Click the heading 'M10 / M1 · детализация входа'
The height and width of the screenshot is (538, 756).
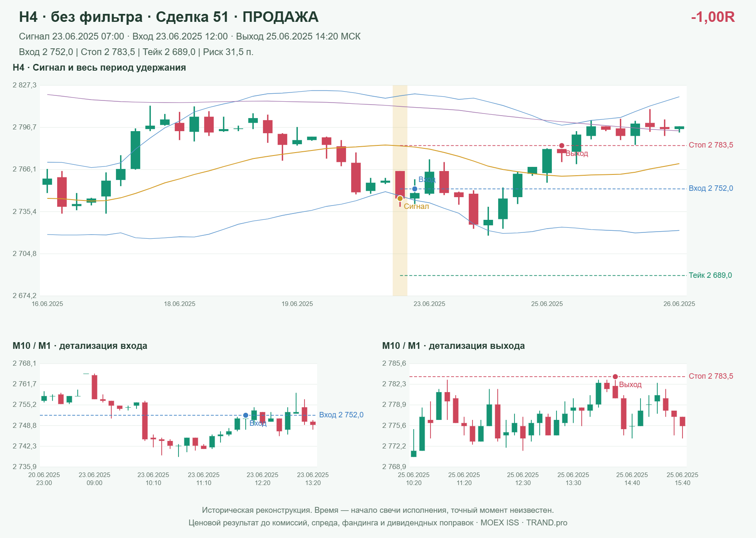80,346
